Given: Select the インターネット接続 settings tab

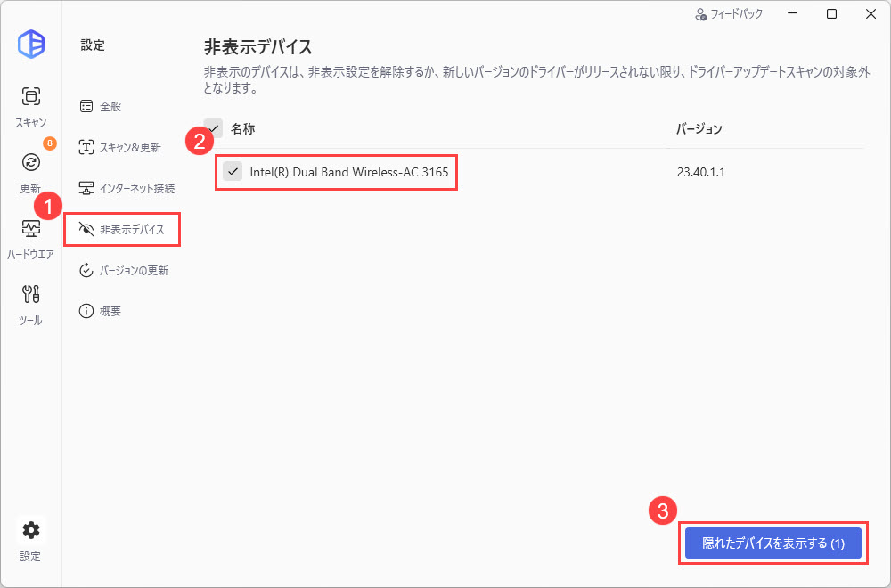Looking at the screenshot, I should tap(127, 188).
